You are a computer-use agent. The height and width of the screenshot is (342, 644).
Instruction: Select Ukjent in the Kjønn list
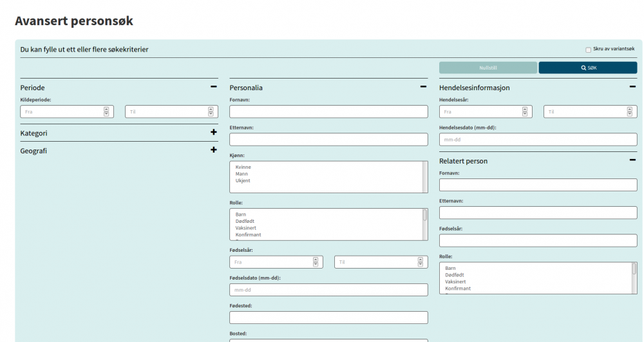pos(243,180)
